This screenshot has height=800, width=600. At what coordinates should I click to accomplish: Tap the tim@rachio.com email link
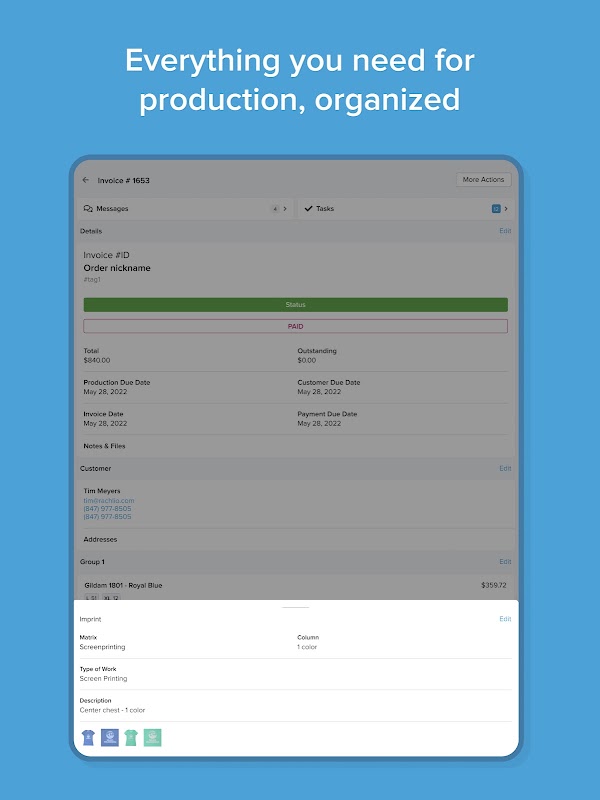coord(109,501)
